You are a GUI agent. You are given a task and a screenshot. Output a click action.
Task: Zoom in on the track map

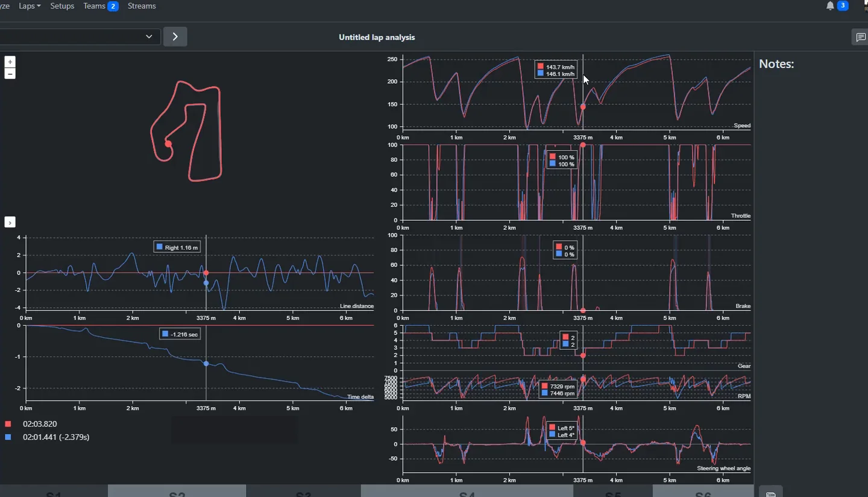click(10, 62)
